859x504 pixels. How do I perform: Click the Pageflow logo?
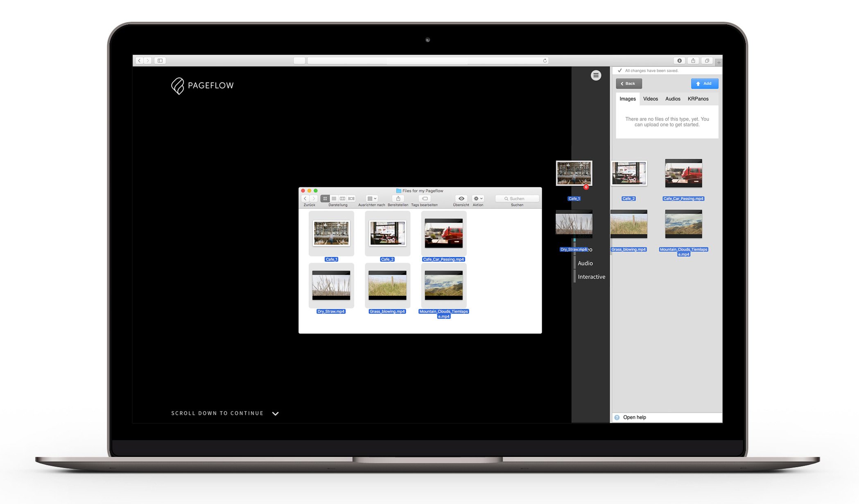click(202, 85)
